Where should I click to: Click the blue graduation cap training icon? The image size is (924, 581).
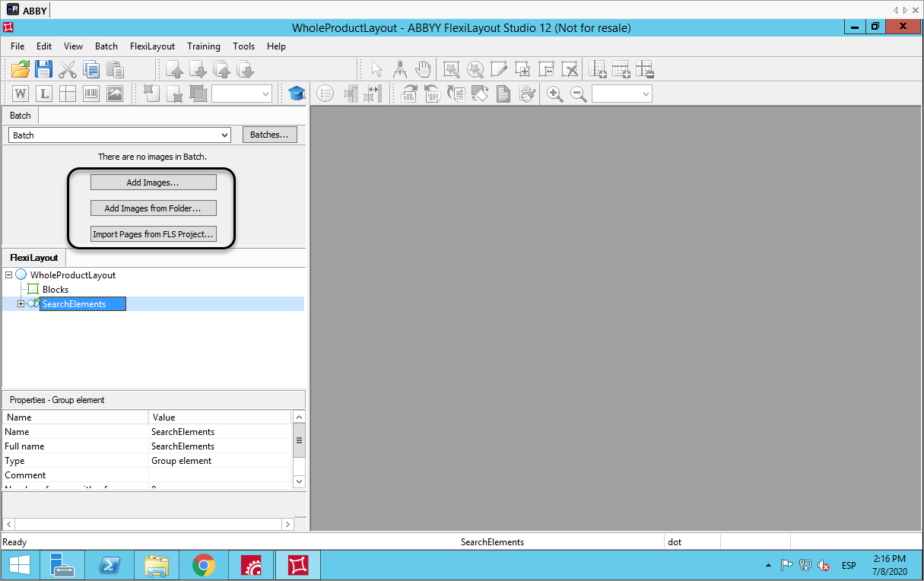(296, 94)
